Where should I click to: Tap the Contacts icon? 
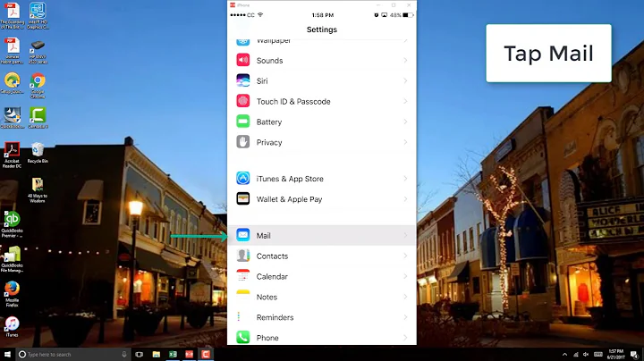[242, 256]
